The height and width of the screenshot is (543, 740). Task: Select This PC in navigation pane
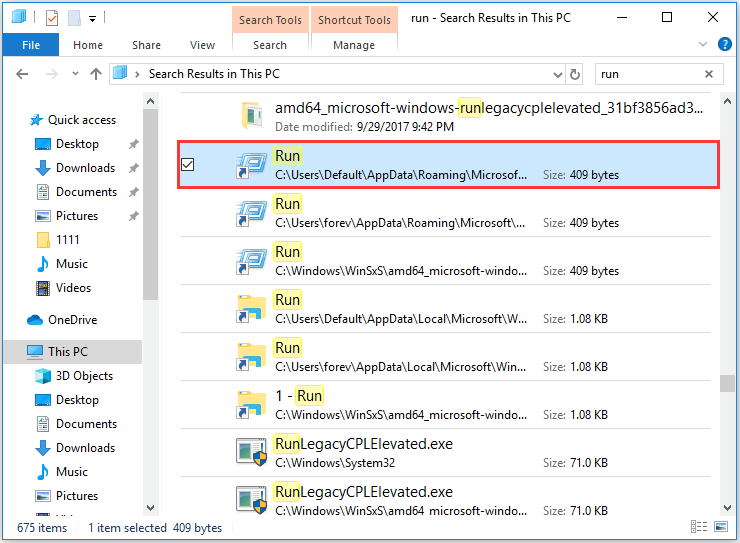[73, 352]
